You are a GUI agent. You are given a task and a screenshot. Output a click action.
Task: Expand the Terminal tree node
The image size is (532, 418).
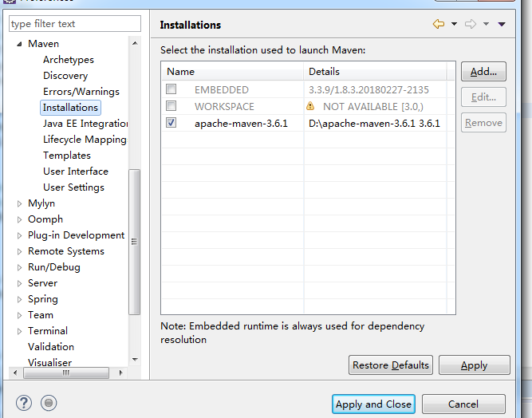20,331
